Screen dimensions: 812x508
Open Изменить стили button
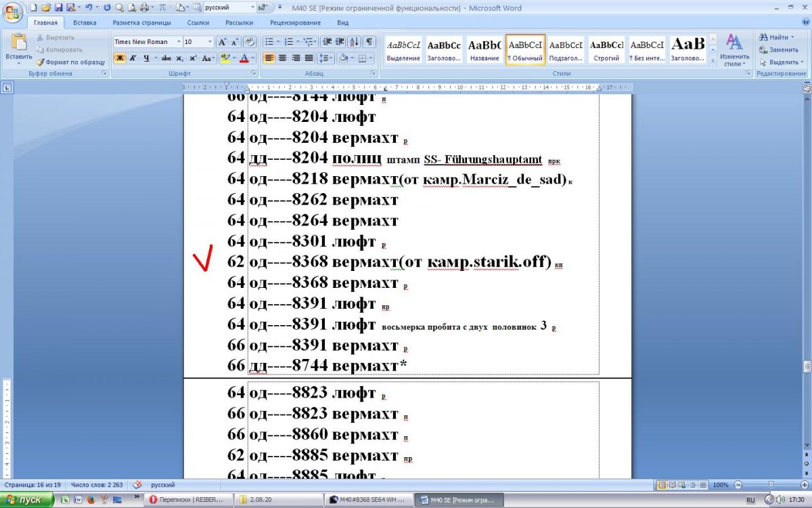[734, 49]
